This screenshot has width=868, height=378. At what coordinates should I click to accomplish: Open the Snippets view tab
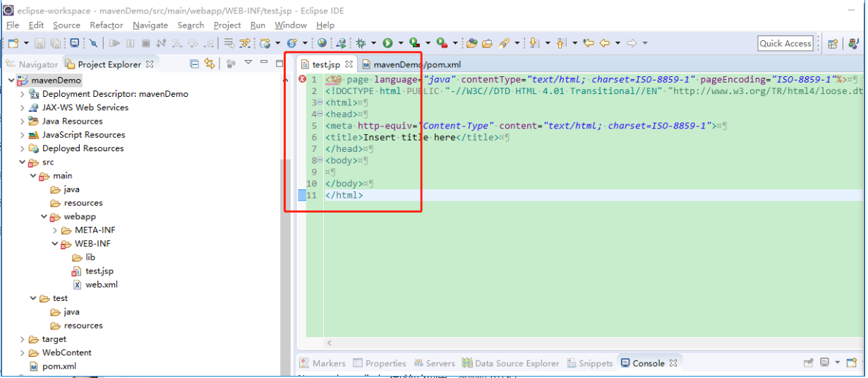tap(589, 363)
